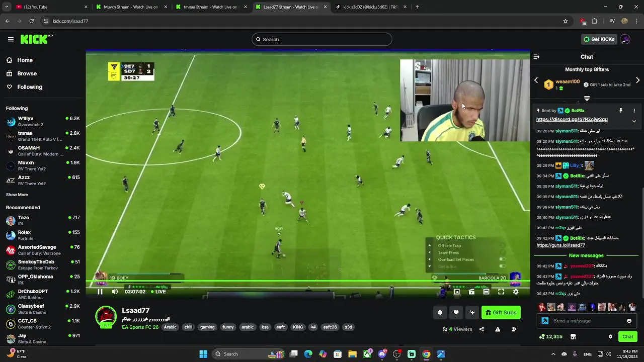Click the notification bell button
644x362 pixels.
[440, 312]
